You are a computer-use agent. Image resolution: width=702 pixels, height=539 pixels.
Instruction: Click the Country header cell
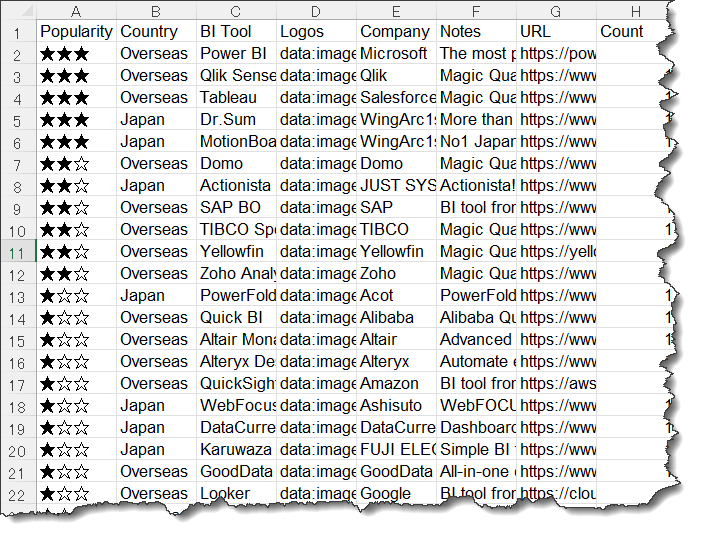point(156,32)
